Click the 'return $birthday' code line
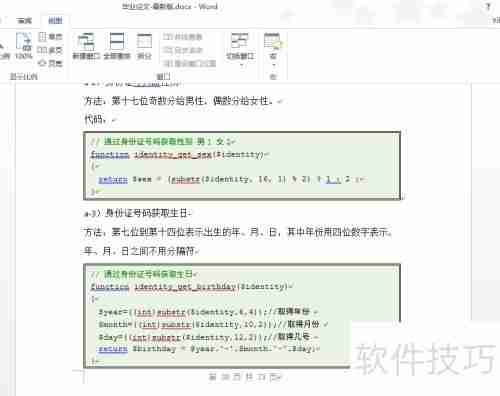500x396 pixels. click(207, 349)
